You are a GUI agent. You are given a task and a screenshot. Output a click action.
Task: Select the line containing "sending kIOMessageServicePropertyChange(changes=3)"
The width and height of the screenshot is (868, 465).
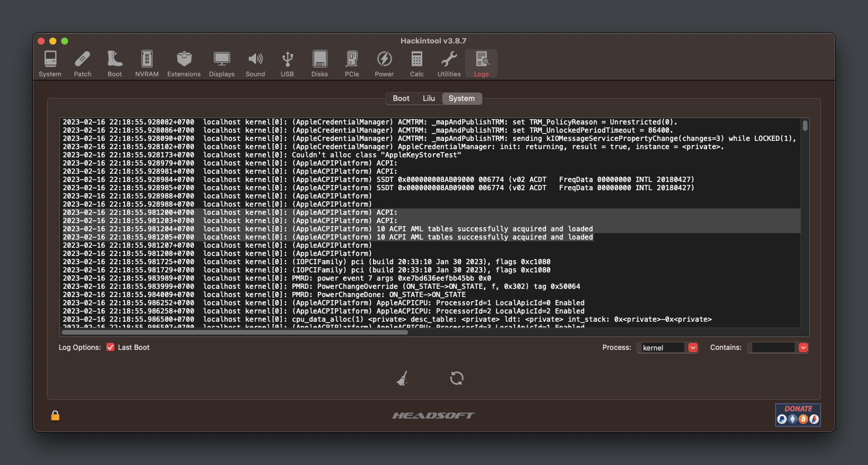point(430,139)
